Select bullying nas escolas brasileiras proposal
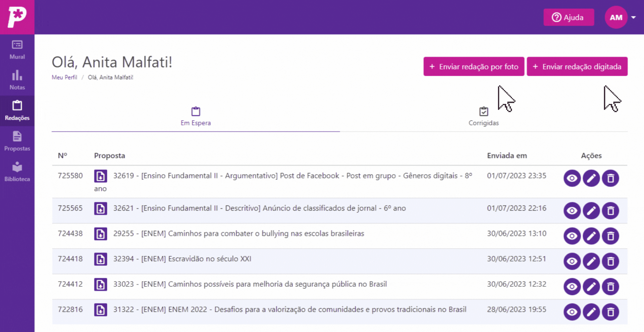 click(x=239, y=233)
